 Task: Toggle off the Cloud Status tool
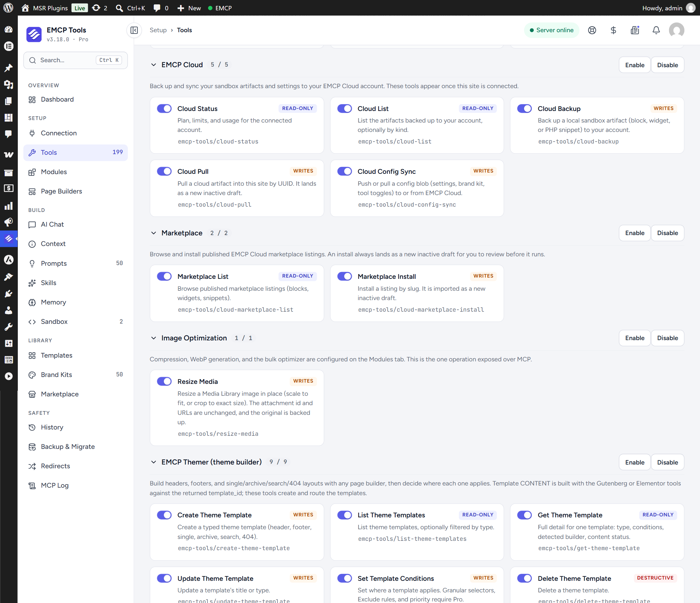click(x=164, y=108)
